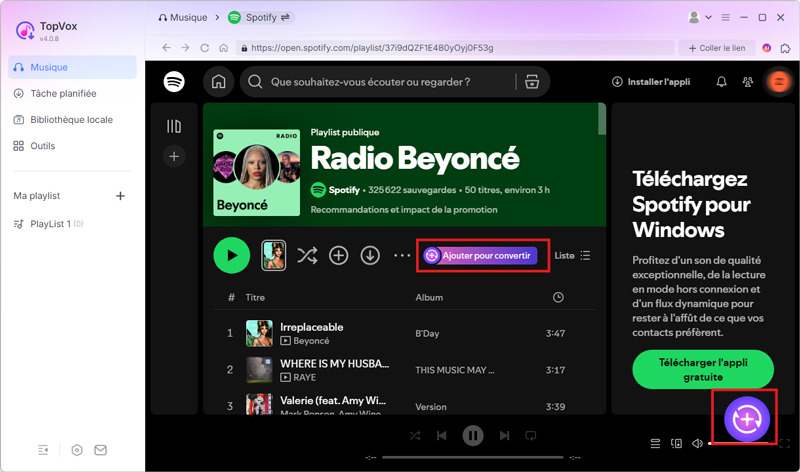The height and width of the screenshot is (472, 800).
Task: Click Spotify search field
Action: [380, 82]
